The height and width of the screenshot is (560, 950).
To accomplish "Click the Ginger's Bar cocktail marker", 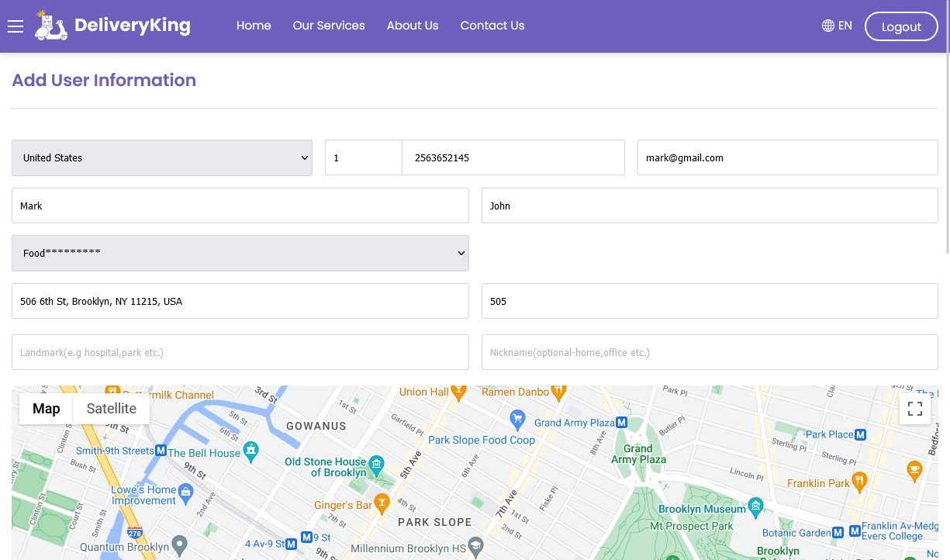I will coord(382,503).
